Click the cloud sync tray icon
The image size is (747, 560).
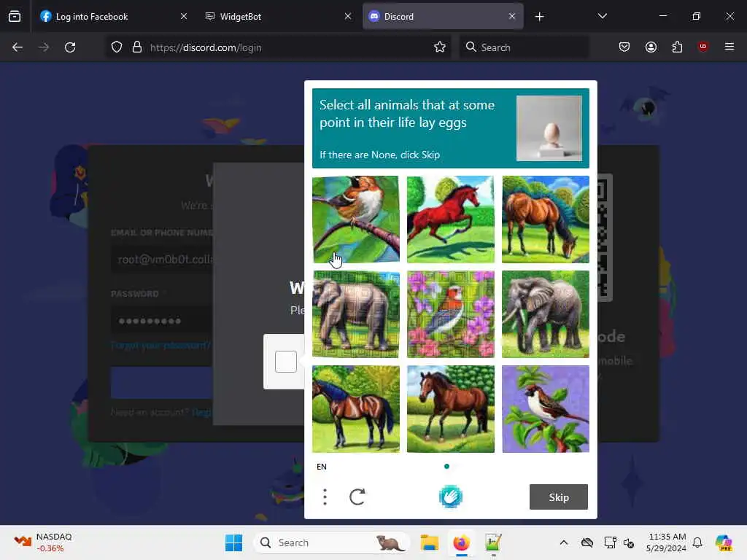(587, 542)
